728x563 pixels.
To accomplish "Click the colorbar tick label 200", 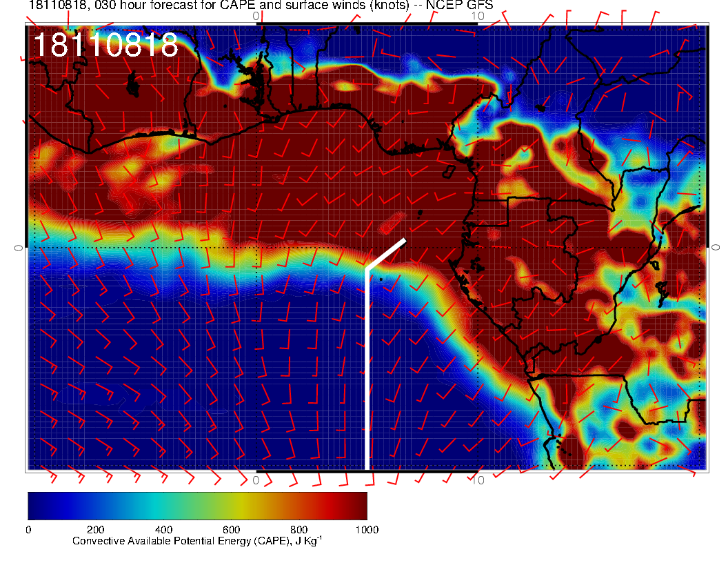I will pos(96,530).
